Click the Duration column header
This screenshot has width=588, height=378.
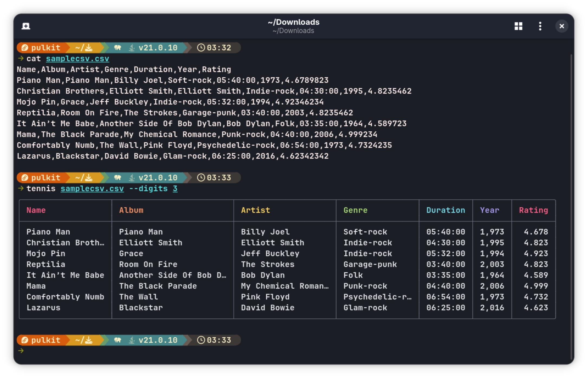pos(445,210)
